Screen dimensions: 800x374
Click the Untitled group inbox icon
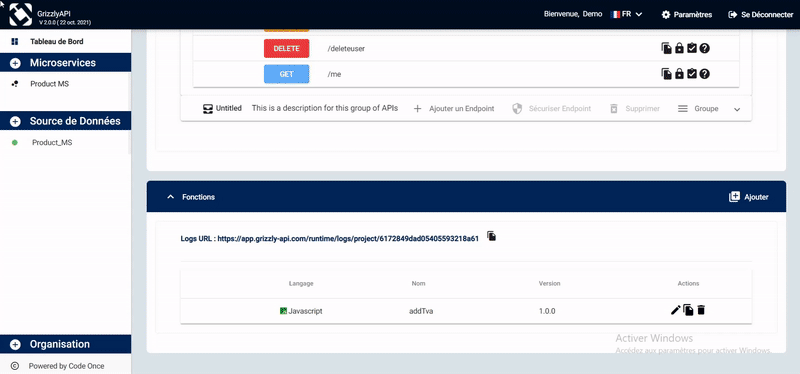pyautogui.click(x=208, y=109)
